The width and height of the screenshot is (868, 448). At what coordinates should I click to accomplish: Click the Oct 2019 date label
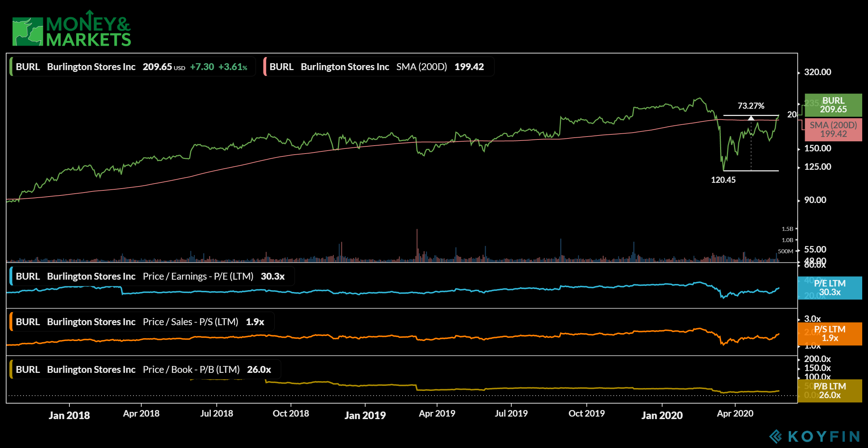pyautogui.click(x=587, y=414)
